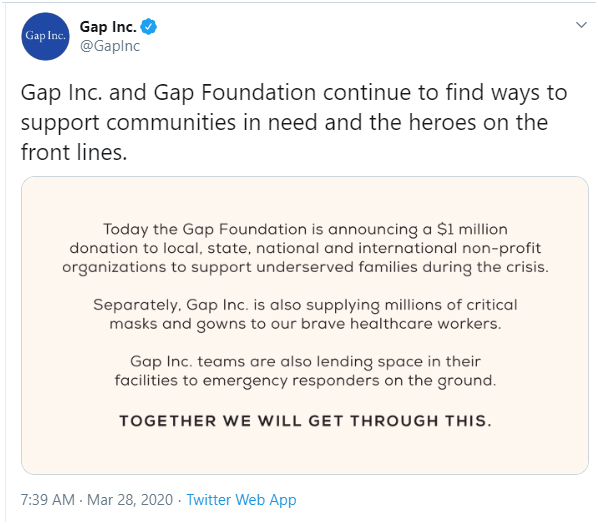This screenshot has width=598, height=524.
Task: Visit the @GapInc handle link
Action: [x=110, y=46]
